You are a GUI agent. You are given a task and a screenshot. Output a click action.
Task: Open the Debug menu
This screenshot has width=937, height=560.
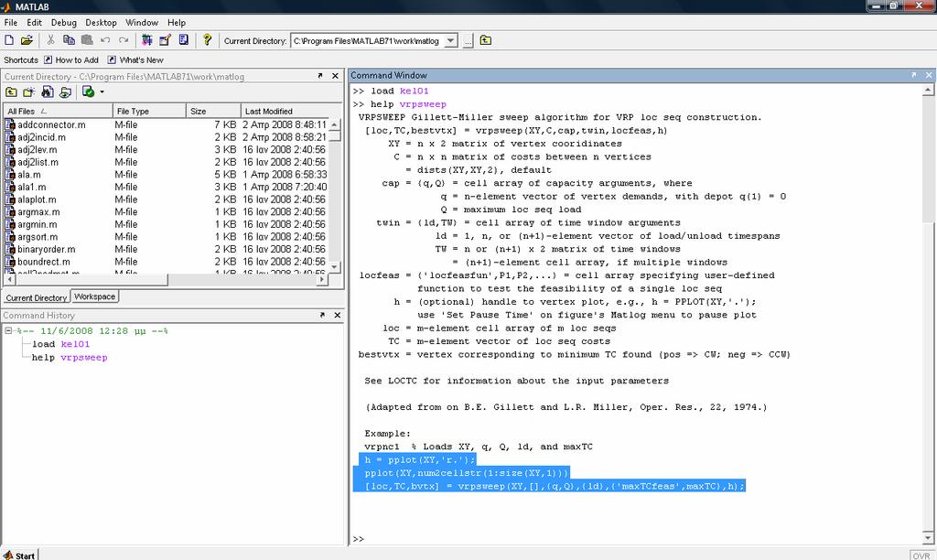[x=64, y=22]
